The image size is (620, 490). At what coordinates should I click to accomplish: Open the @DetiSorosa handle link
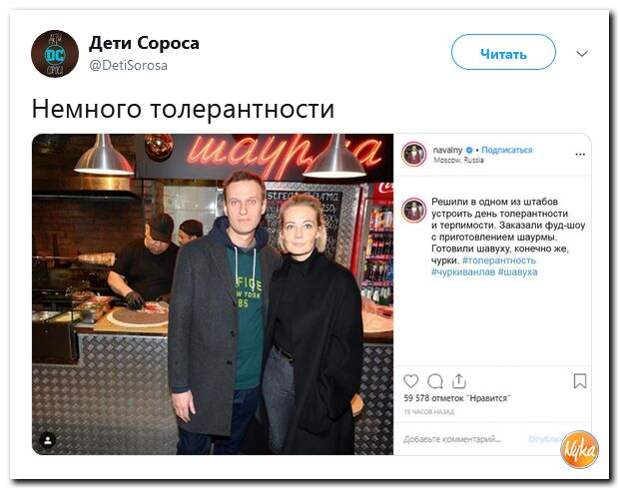(x=129, y=65)
